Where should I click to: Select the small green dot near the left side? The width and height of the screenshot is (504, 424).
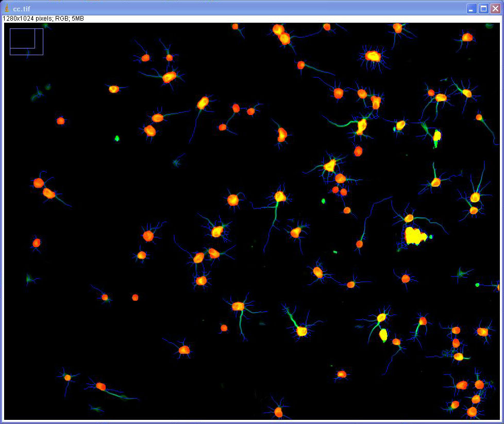(x=117, y=138)
